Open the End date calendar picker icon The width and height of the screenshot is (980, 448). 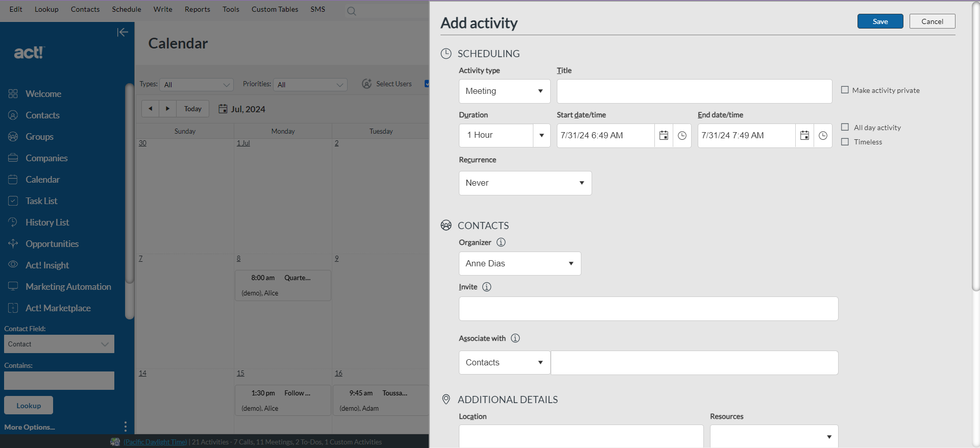[x=804, y=136]
